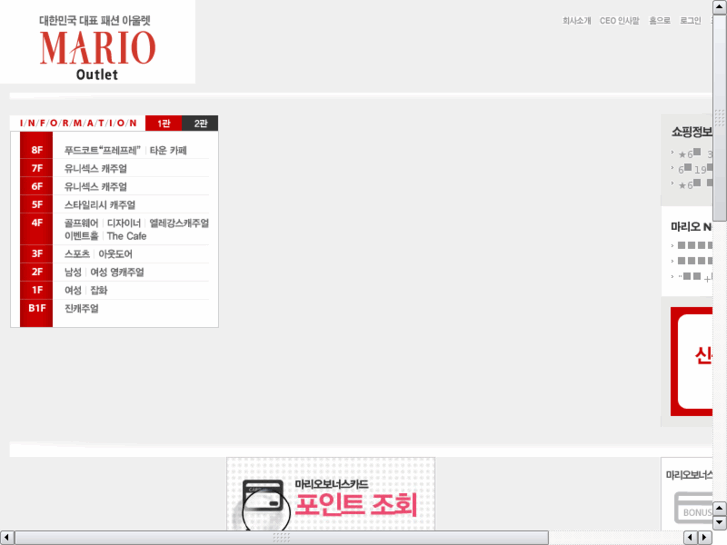Open the CEO 인사말 link
Image resolution: width=727 pixels, height=545 pixels.
pos(619,21)
